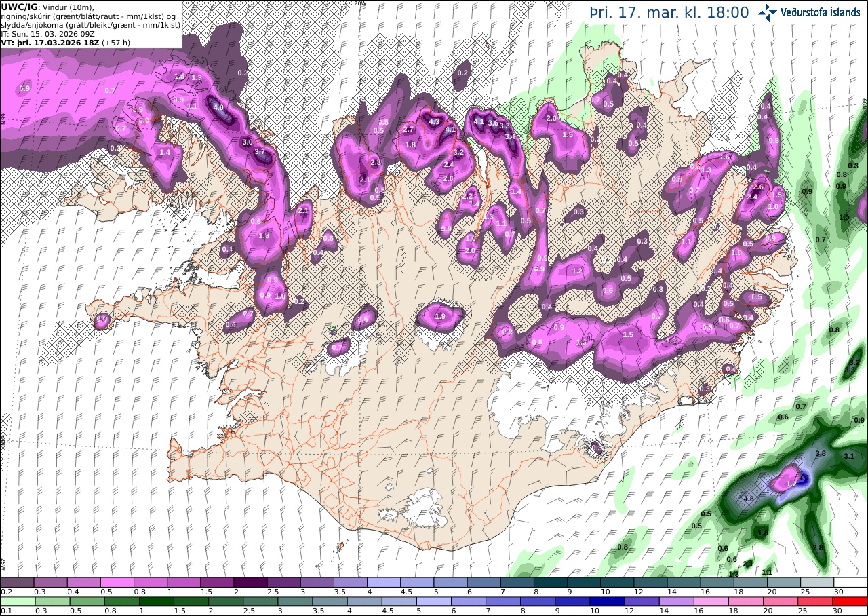Viewport: 868px width, 616px height.
Task: Select the 'rigning/skúrir (grænt/blátt/rautt - mm/1klst) og' line
Action: pos(88,16)
